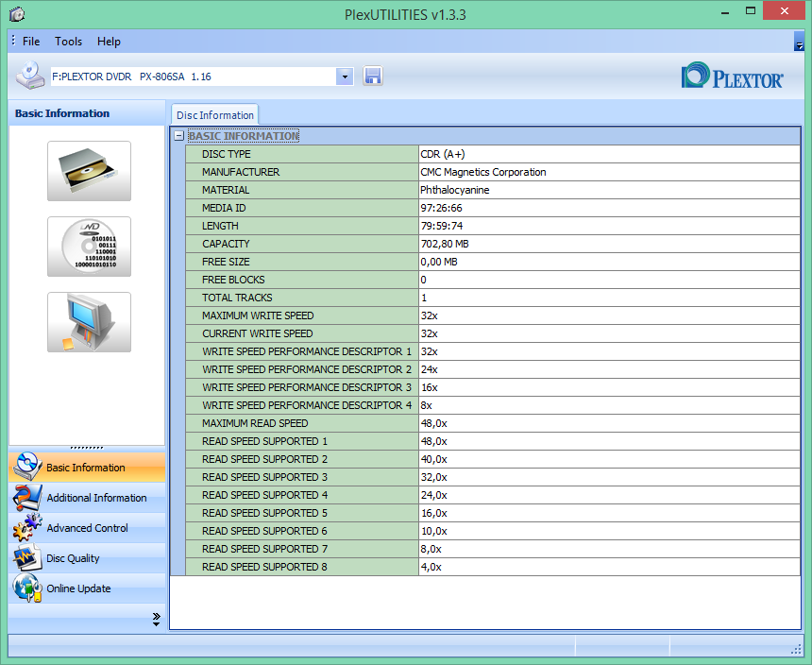
Task: Select the CAPACITY value 702,80 MB
Action: [445, 244]
